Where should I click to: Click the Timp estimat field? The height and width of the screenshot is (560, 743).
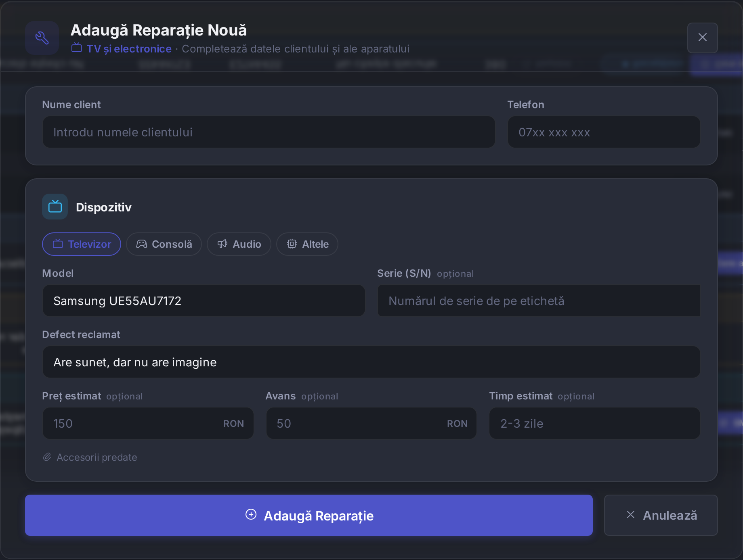(594, 423)
